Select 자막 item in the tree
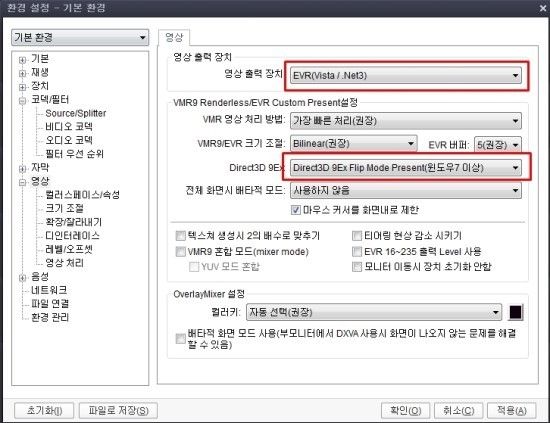This screenshot has height=423, width=550. coord(40,168)
